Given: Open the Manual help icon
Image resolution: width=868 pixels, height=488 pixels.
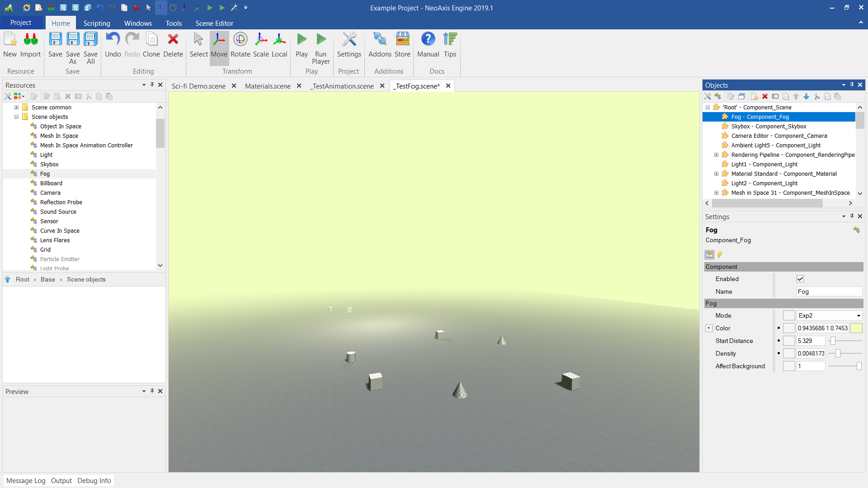Looking at the screenshot, I should tap(428, 45).
